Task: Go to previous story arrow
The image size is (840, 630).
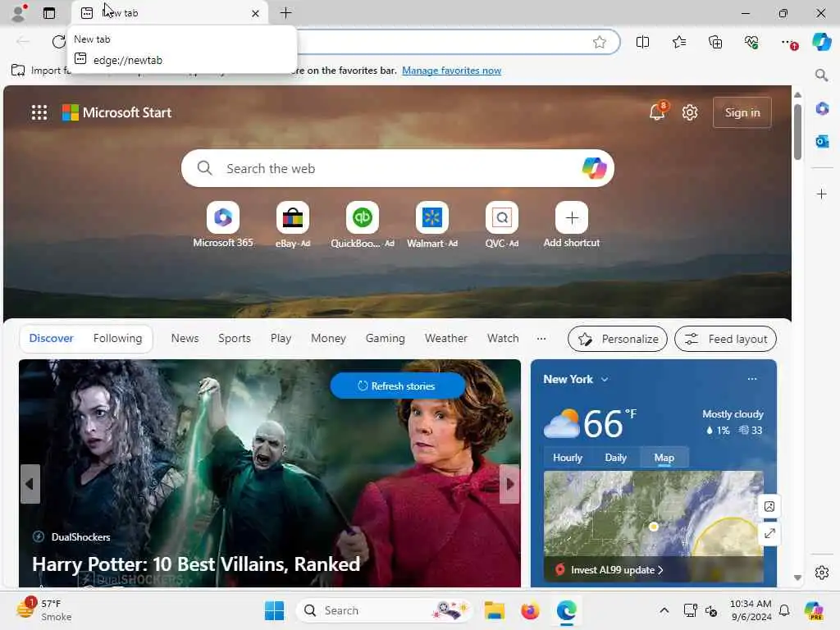Action: (x=30, y=484)
